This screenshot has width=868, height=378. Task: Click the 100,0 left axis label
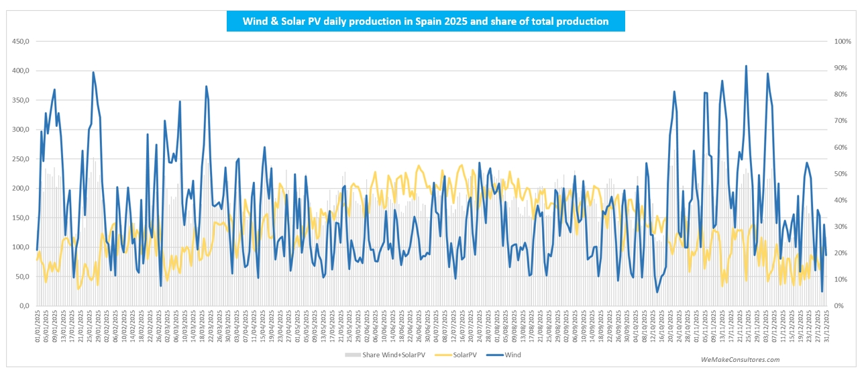pos(21,247)
